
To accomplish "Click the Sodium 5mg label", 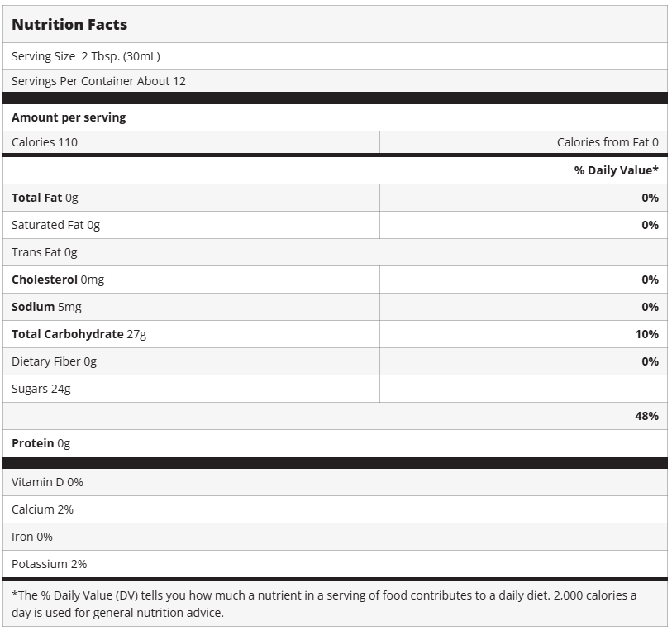I will click(x=46, y=307).
